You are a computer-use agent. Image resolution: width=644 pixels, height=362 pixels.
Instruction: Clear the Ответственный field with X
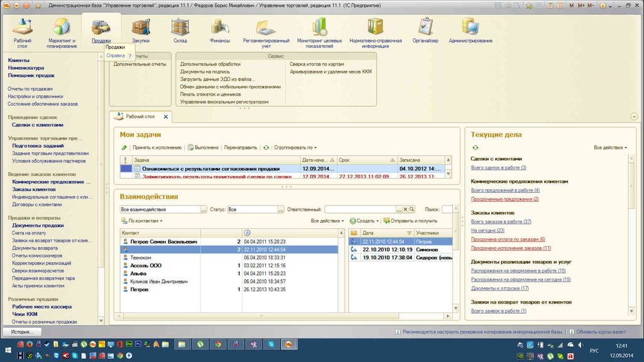406,209
